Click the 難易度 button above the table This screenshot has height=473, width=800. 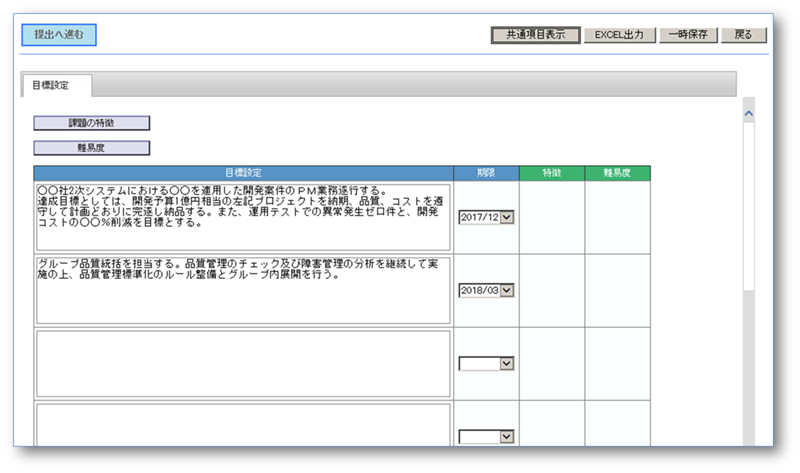pos(92,148)
